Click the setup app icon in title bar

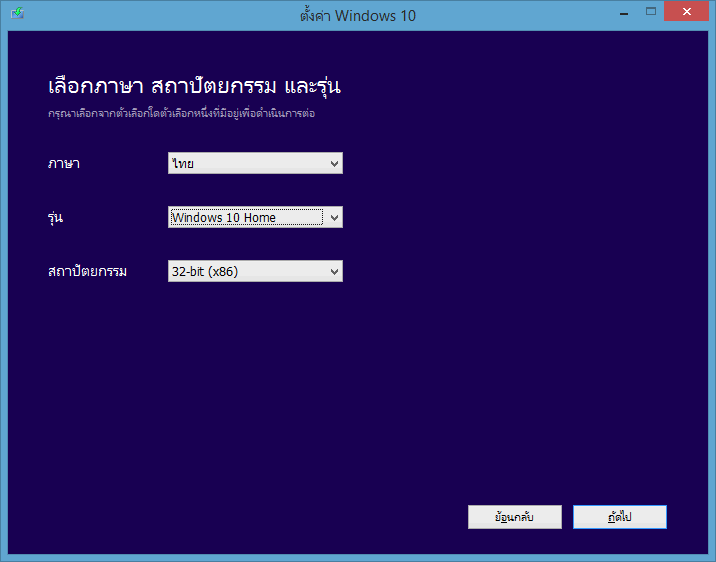tap(18, 15)
